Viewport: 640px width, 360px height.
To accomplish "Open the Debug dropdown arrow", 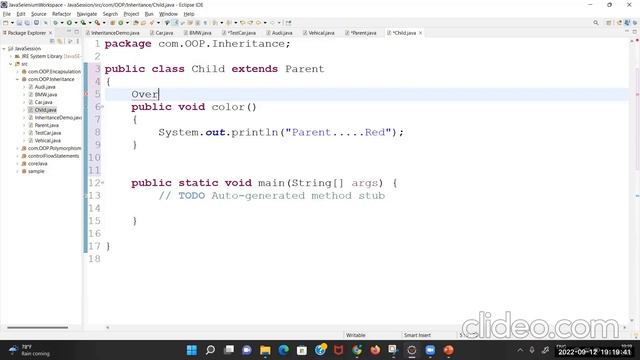I will [62, 23].
